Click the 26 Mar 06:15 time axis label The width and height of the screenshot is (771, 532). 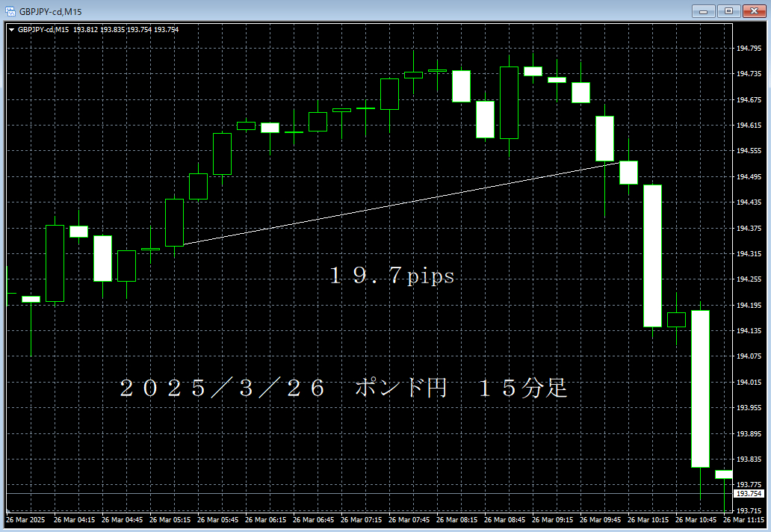point(265,520)
